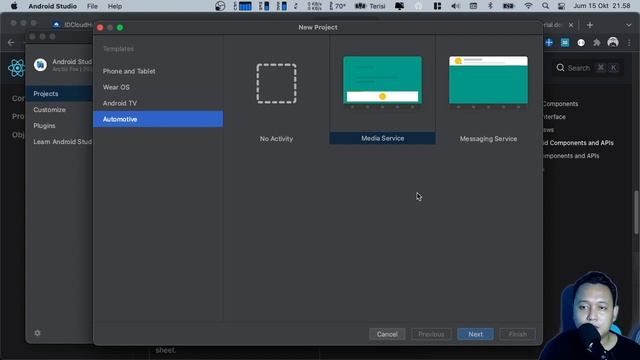Image resolution: width=640 pixels, height=360 pixels.
Task: Click the 'Terisi' battery status text
Action: (x=377, y=6)
